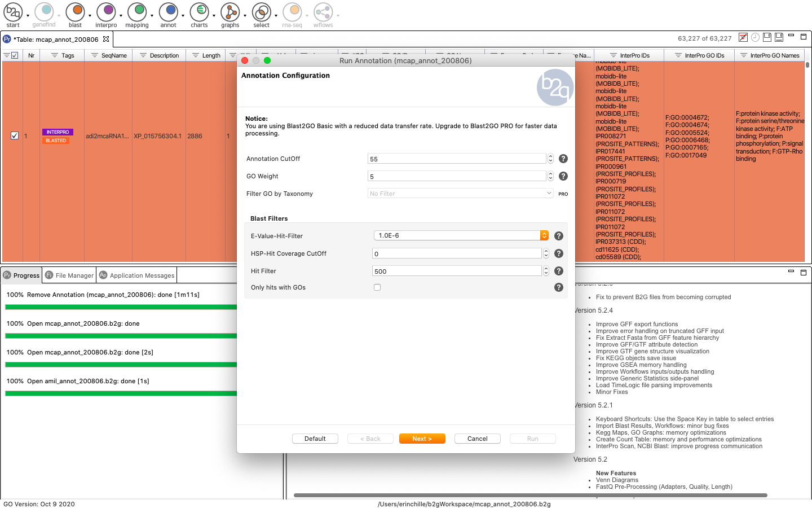Click the Hit Filter stepper arrows
The height and width of the screenshot is (508, 812).
coord(546,271)
